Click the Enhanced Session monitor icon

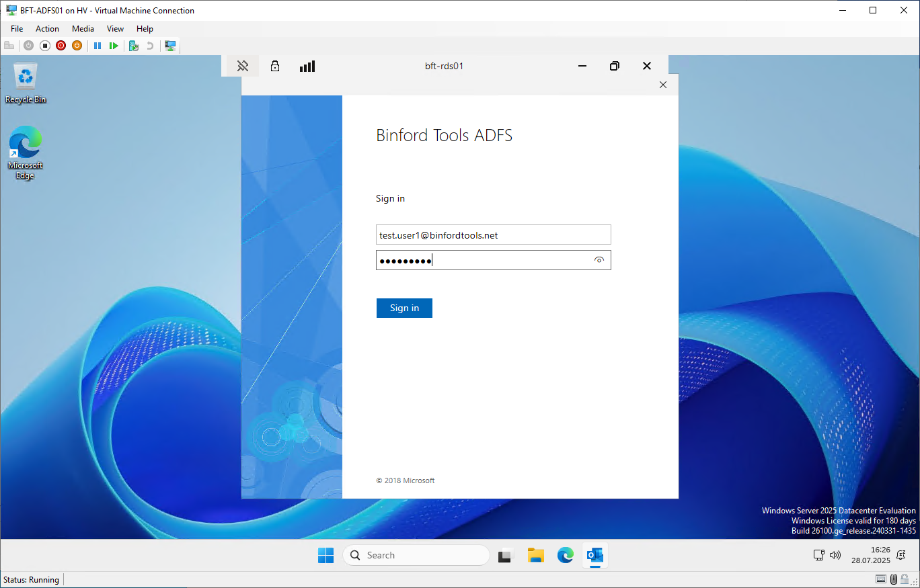coord(170,46)
